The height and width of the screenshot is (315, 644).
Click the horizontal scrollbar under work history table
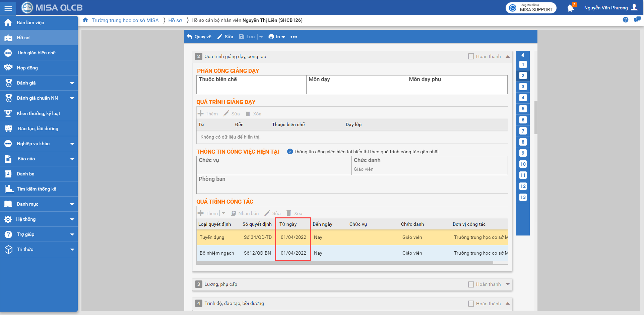point(344,263)
